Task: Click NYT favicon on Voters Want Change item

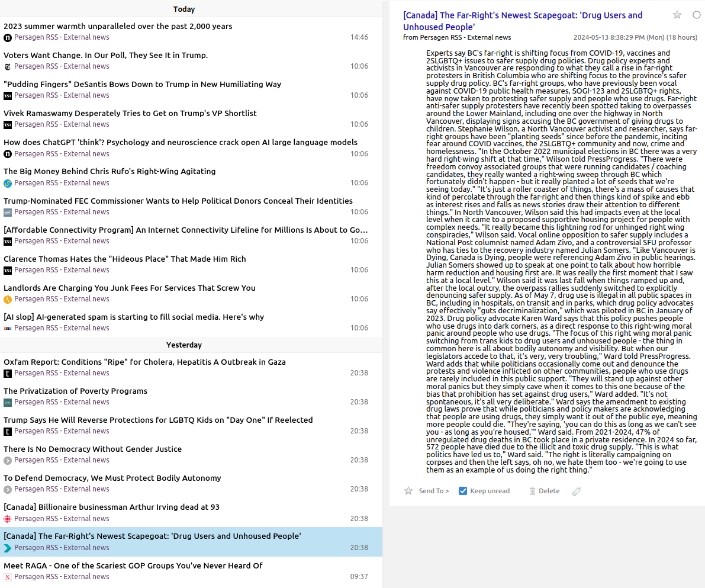Action: (x=8, y=66)
